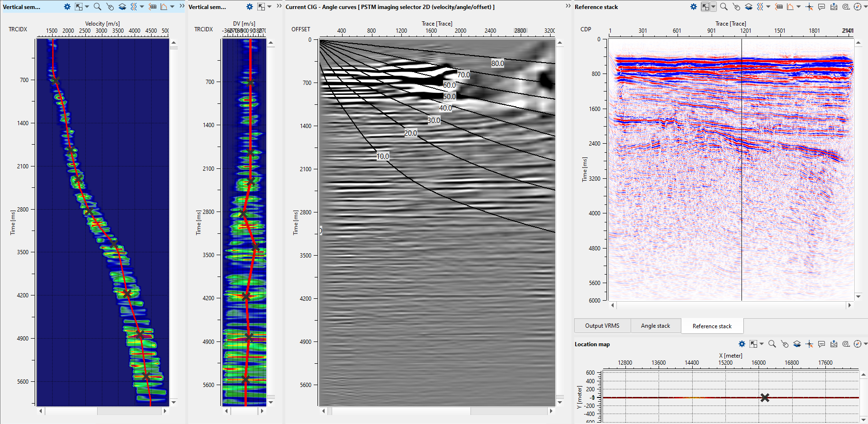868x424 pixels.
Task: Show hidden toolbar items in Current CIG panel
Action: (x=568, y=6)
